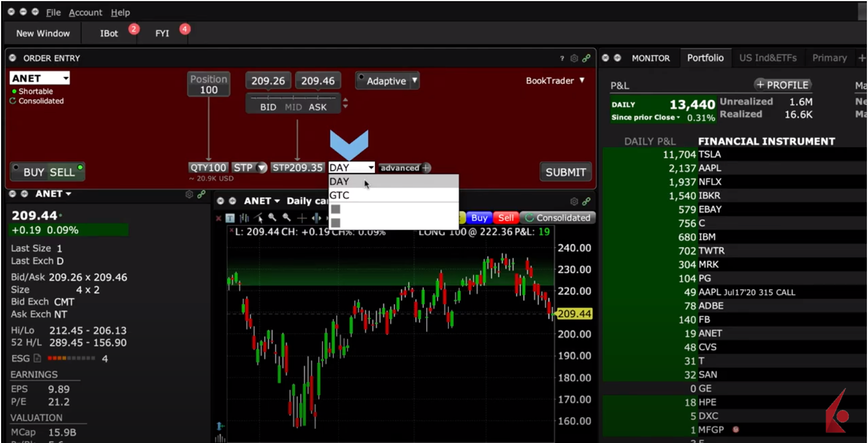The width and height of the screenshot is (868, 443).
Task: Click the chart bar type icon
Action: click(244, 218)
